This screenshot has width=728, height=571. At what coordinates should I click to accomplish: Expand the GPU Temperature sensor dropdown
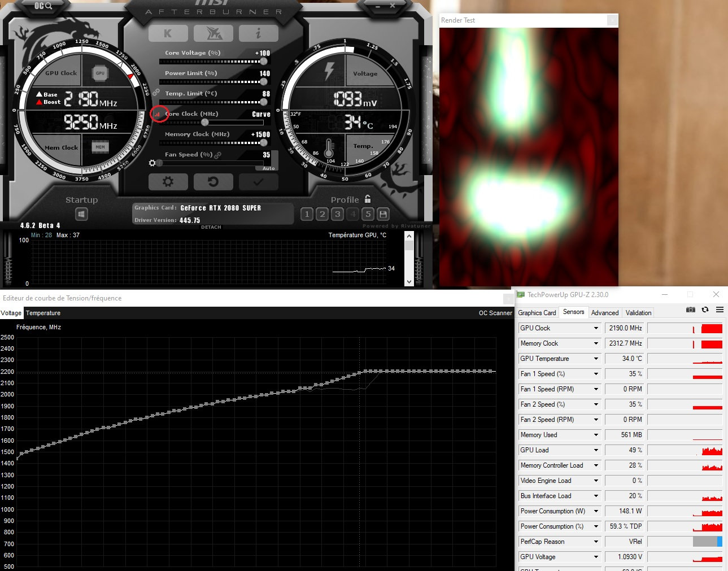point(596,359)
